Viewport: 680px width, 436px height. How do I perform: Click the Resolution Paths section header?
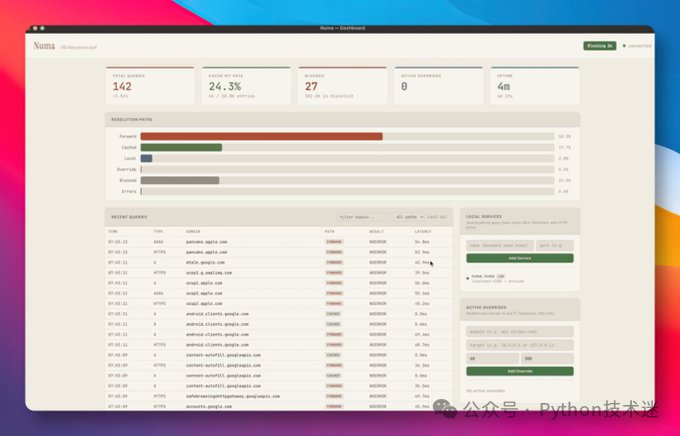[343, 119]
